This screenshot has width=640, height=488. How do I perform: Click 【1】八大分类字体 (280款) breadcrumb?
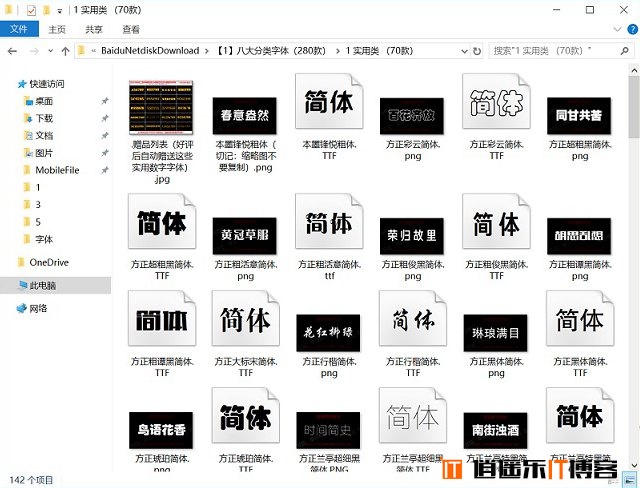coord(272,51)
